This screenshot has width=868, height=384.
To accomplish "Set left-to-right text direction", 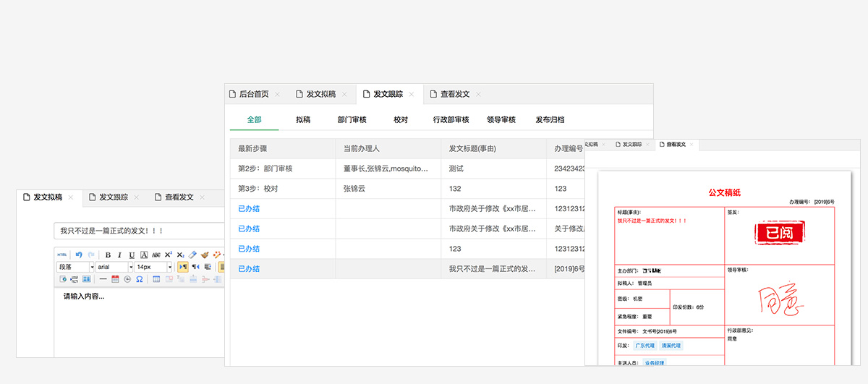I will click(183, 267).
